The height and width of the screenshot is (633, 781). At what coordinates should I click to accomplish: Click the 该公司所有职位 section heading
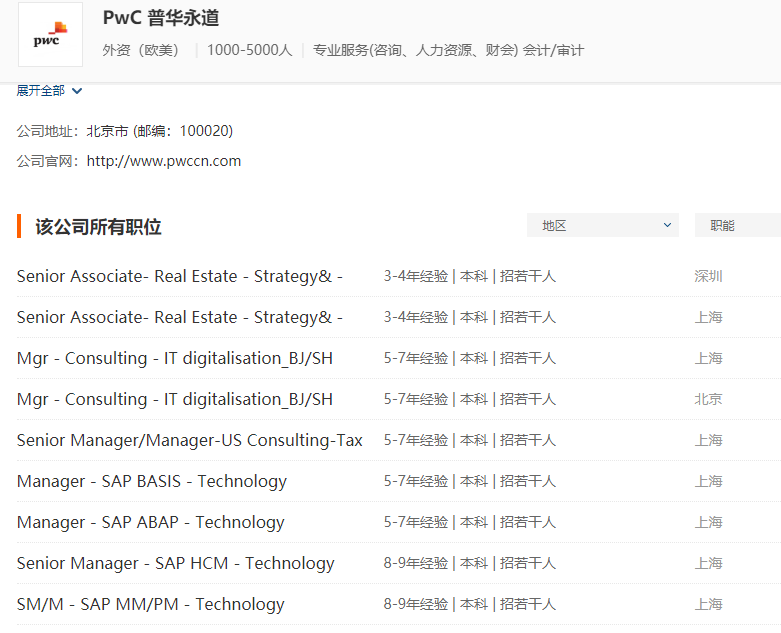[x=98, y=227]
